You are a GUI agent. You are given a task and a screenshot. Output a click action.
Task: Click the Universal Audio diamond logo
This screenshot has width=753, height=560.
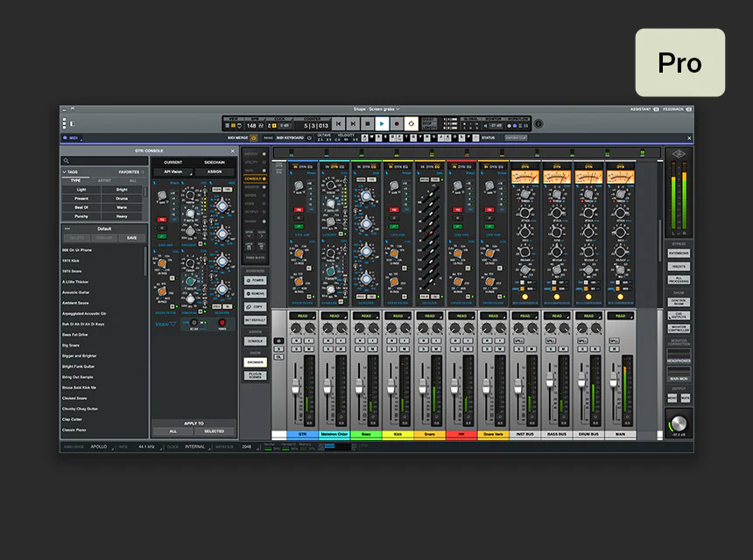tap(679, 153)
